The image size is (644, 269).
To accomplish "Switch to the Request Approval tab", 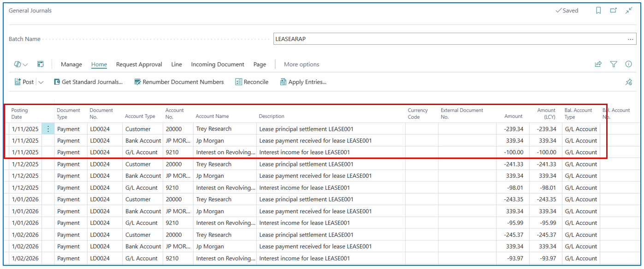I will coord(139,64).
